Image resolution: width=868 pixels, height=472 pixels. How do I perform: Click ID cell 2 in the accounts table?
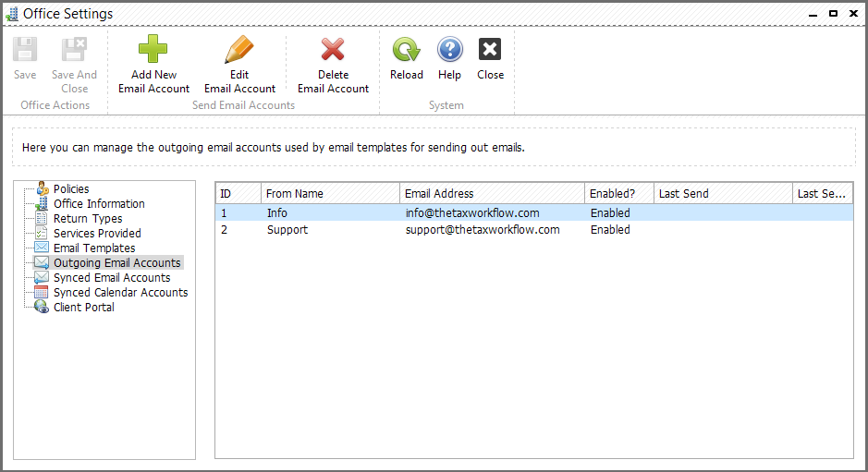click(x=224, y=230)
